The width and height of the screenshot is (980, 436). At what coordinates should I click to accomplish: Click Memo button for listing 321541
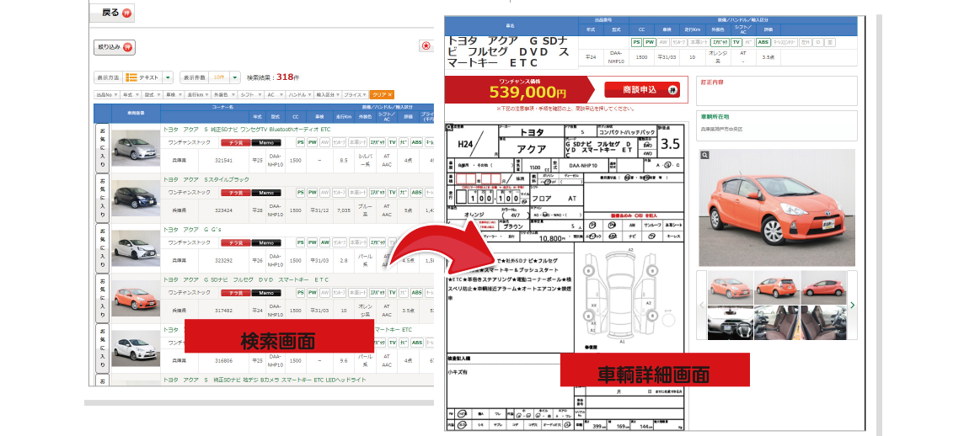(266, 142)
